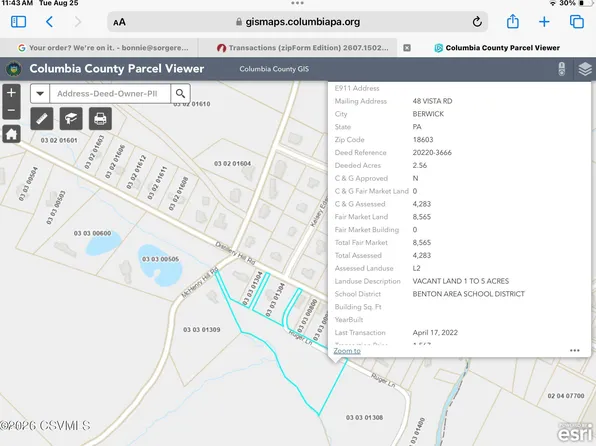The image size is (596, 446).
Task: Click parcel label 03 03 00600 on map
Action: pos(92,233)
